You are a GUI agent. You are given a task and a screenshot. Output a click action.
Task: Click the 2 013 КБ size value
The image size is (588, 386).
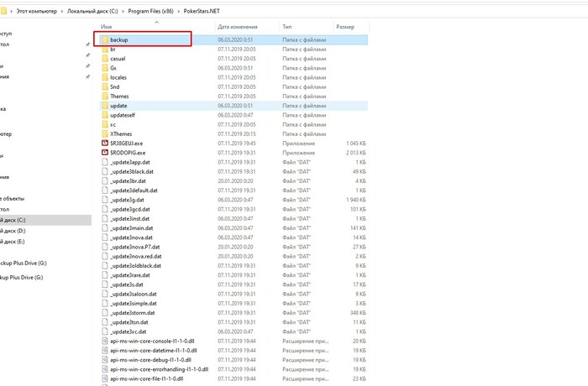pos(356,153)
